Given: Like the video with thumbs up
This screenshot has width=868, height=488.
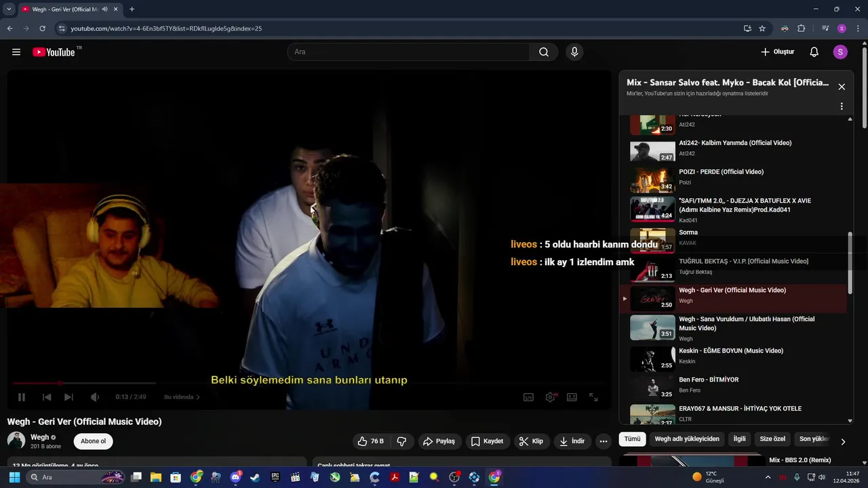Looking at the screenshot, I should (371, 441).
